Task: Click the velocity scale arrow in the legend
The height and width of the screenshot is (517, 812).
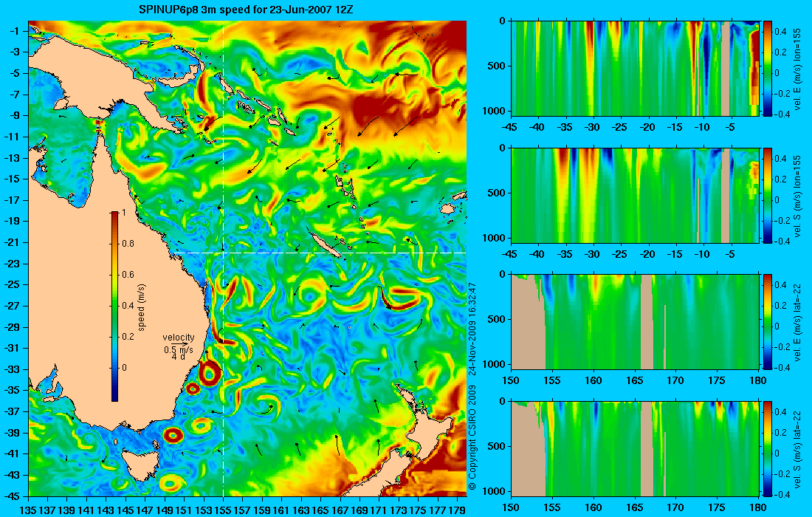Action: tap(179, 344)
